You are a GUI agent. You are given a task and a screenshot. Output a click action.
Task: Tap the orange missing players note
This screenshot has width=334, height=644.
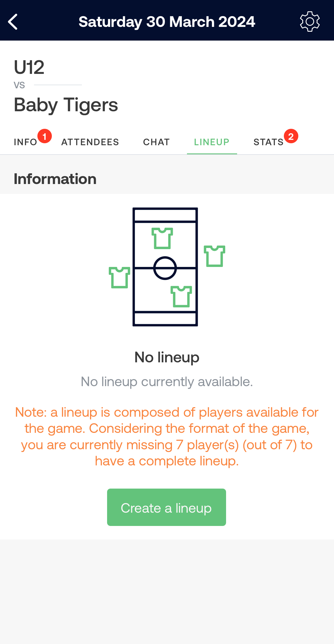click(x=167, y=437)
